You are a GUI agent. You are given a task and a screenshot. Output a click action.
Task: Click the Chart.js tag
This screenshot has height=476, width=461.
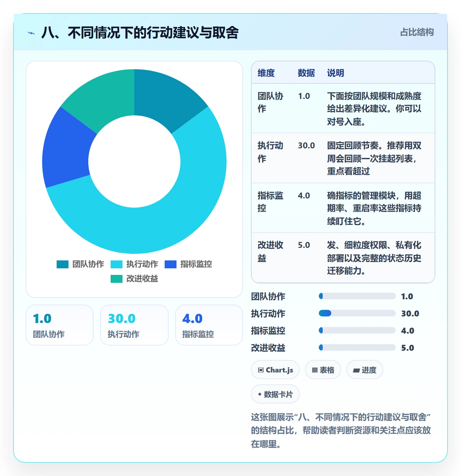[x=275, y=370]
